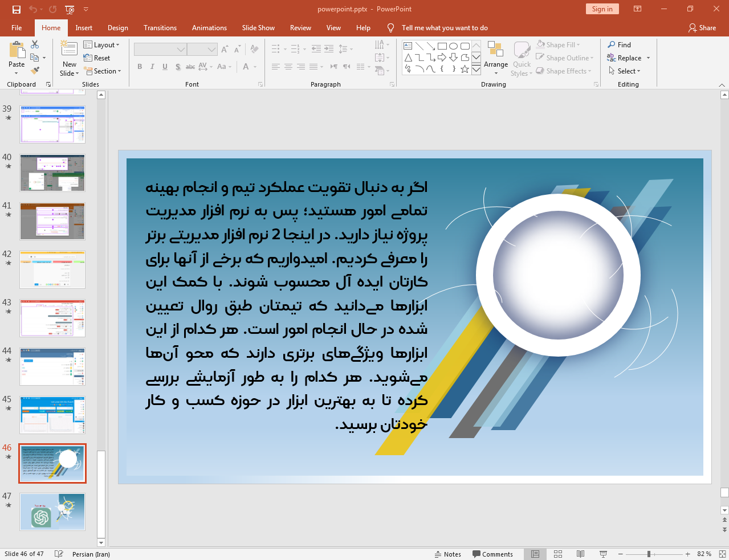This screenshot has height=560, width=729.
Task: Save the presentation with the floppy disk icon
Action: click(17, 9)
